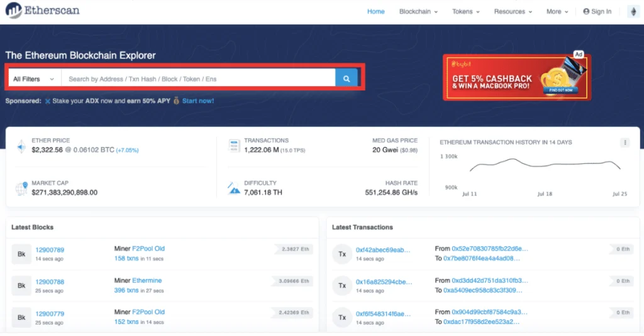The image size is (644, 336).
Task: Open F2Pool Old miner for block 12900789
Action: (148, 249)
